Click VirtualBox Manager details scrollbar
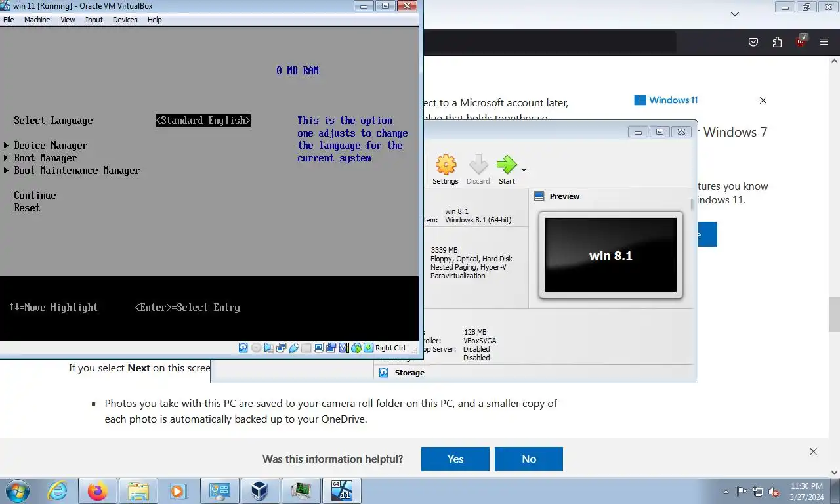The image size is (840, 504). click(692, 204)
